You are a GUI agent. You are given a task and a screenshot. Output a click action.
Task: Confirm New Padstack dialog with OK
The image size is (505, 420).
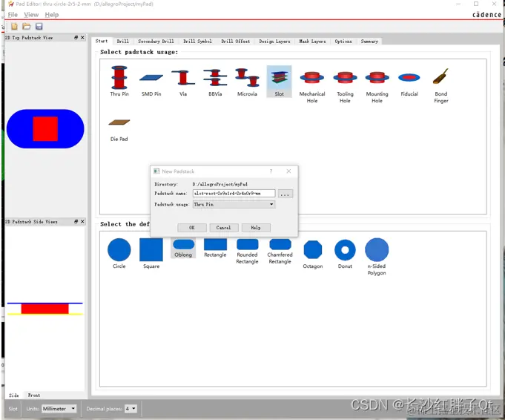tap(191, 228)
